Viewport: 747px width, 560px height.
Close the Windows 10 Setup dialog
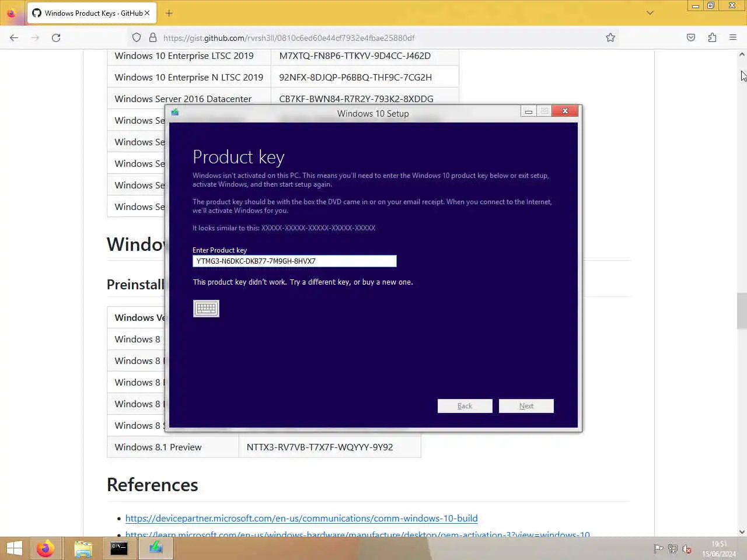565,111
